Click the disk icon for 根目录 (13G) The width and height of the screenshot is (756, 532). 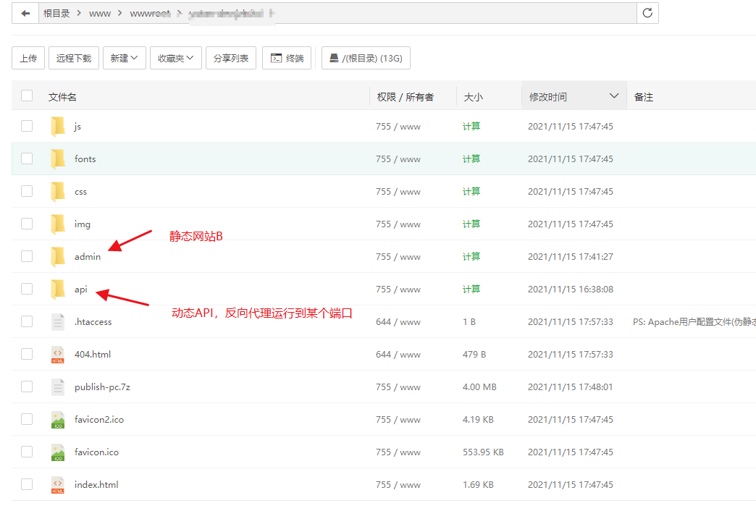point(334,59)
